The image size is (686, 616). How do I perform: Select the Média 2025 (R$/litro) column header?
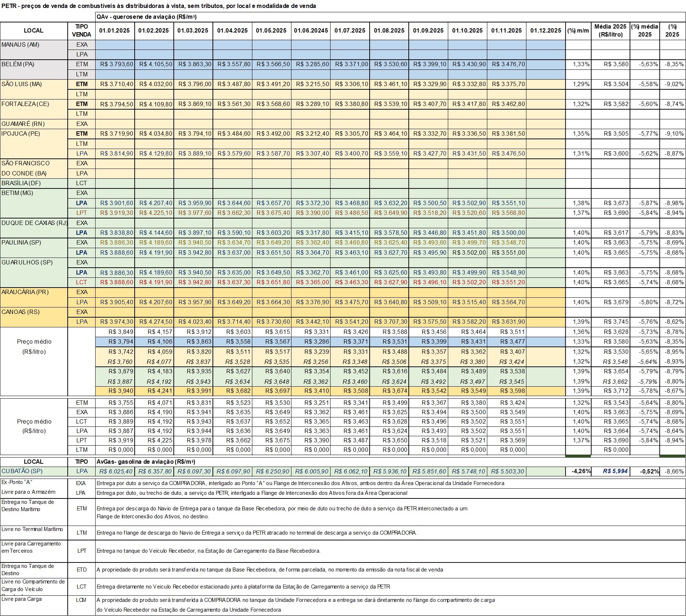click(x=610, y=31)
